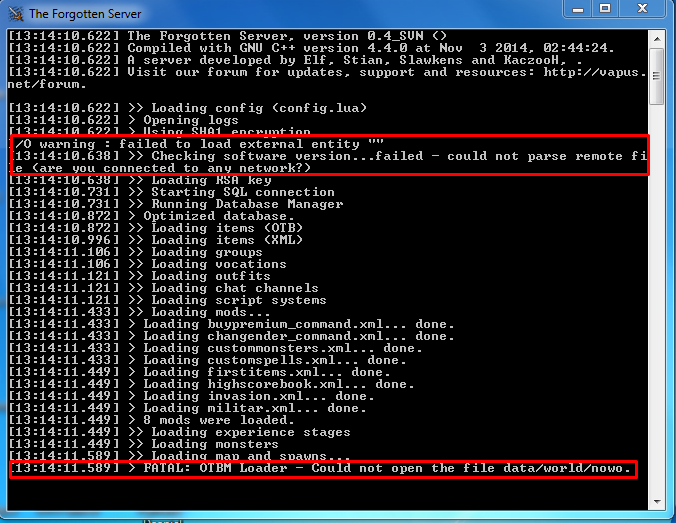Viewport: 676px width, 523px height.
Task: Click the 'Loading vocations' line
Action: (147, 264)
